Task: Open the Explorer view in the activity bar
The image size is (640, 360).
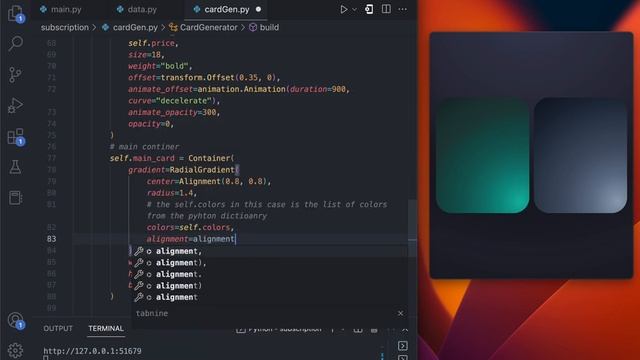Action: [x=16, y=13]
